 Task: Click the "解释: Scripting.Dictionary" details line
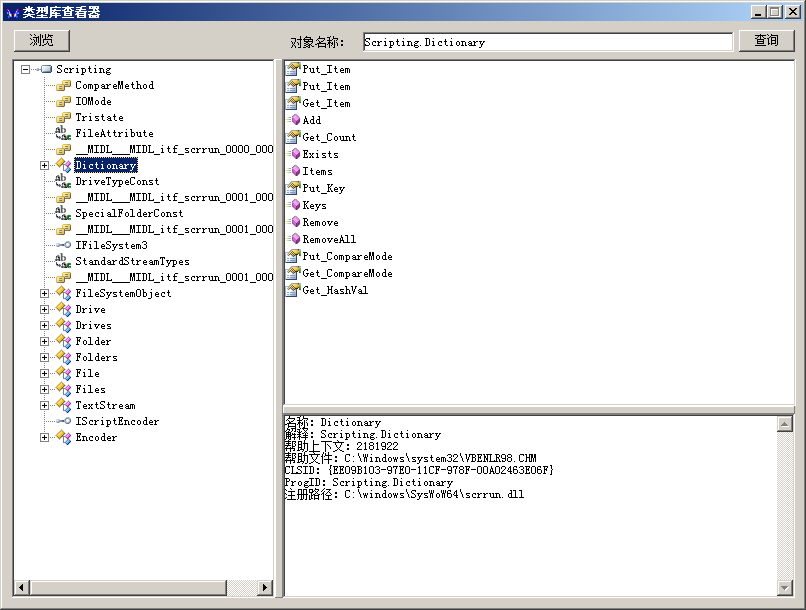(363, 434)
